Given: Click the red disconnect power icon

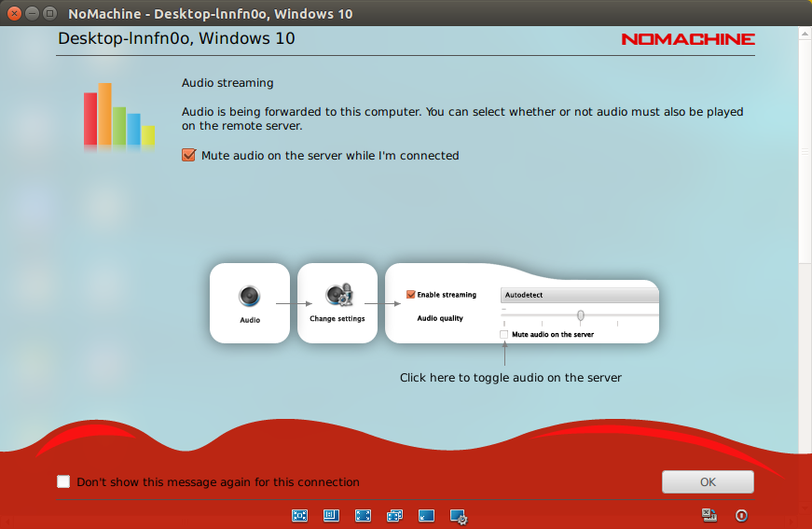Looking at the screenshot, I should pos(741,515).
